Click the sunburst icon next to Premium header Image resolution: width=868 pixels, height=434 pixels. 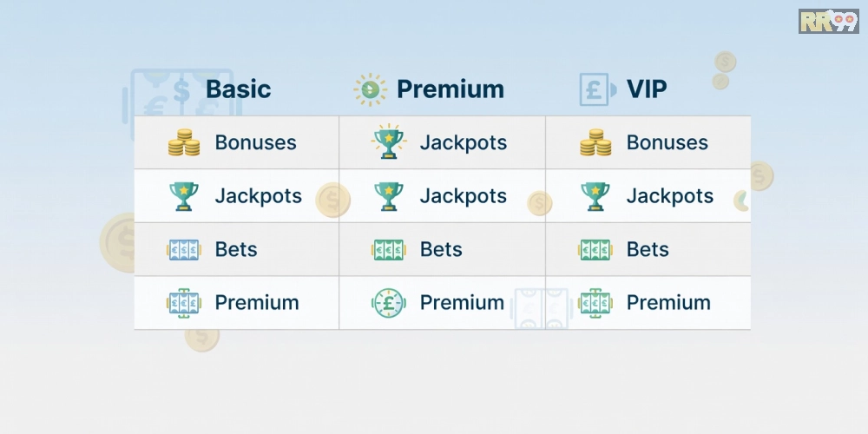(x=371, y=89)
